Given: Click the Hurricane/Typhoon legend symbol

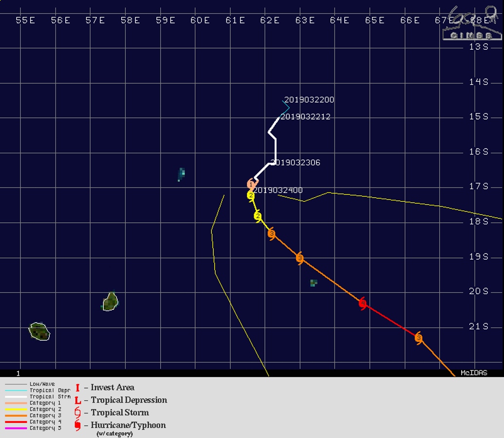Looking at the screenshot, I should pyautogui.click(x=77, y=425).
